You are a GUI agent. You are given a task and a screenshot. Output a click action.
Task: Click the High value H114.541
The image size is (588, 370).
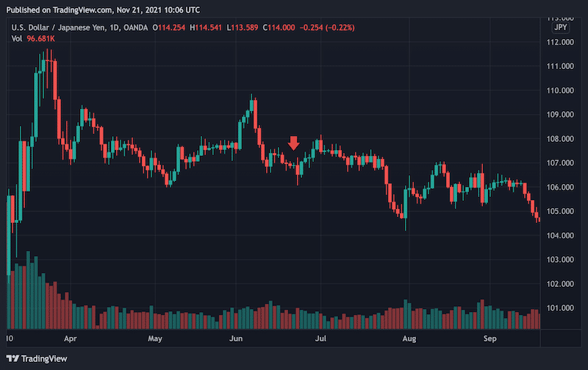coord(209,28)
